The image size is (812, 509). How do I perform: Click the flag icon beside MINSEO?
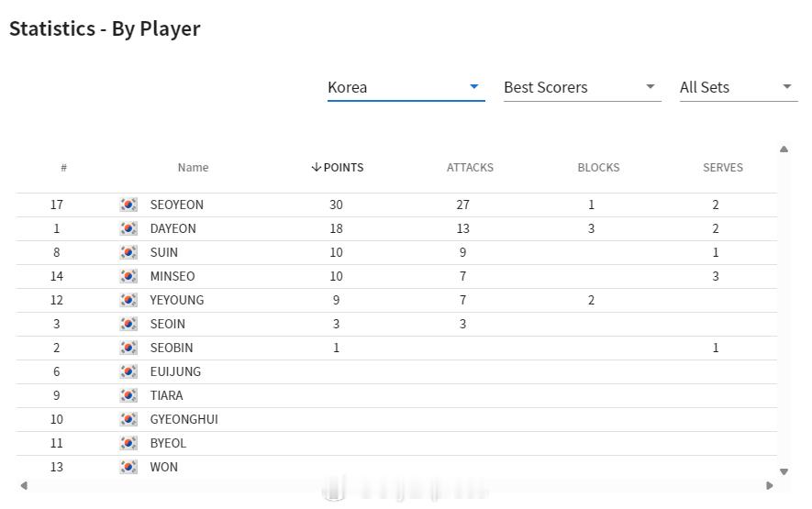128,276
